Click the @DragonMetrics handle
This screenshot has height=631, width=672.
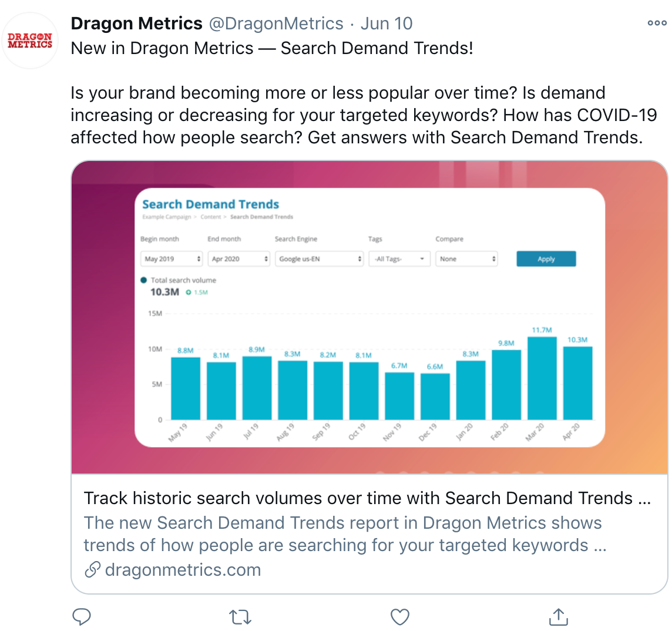pos(276,23)
